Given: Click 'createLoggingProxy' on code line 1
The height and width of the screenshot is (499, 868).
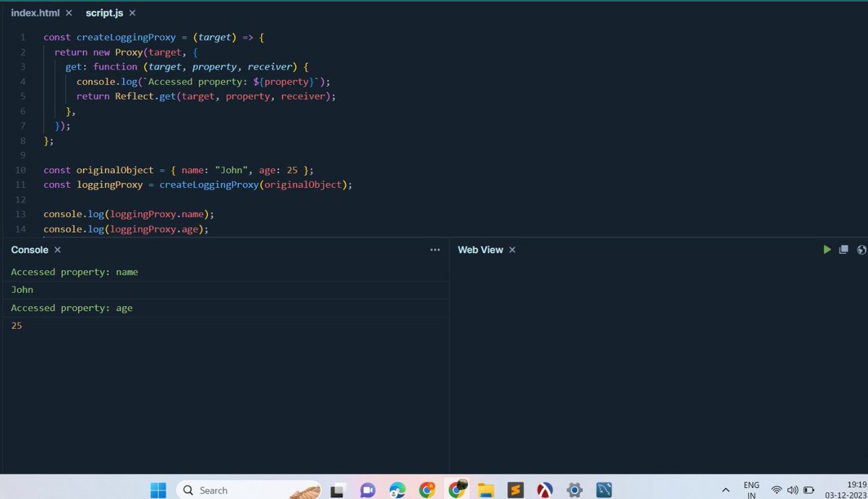Looking at the screenshot, I should click(127, 37).
